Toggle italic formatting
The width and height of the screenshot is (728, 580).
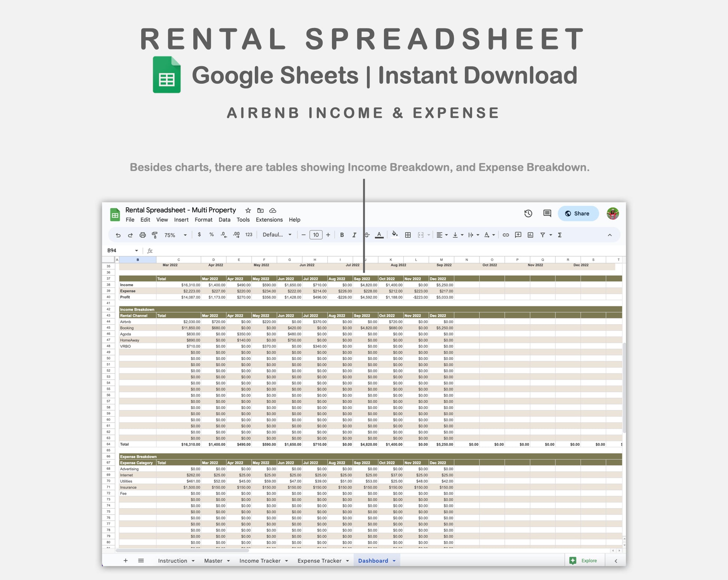pos(354,235)
